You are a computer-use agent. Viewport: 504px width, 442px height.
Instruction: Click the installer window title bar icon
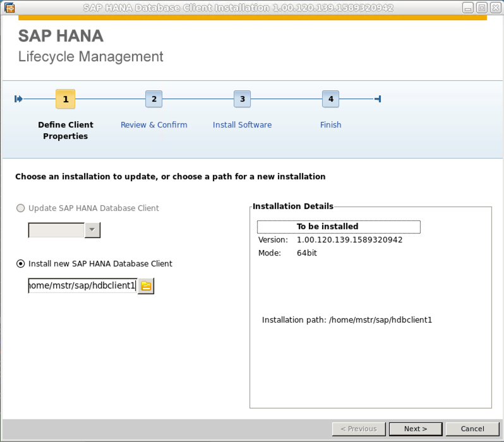tap(9, 8)
